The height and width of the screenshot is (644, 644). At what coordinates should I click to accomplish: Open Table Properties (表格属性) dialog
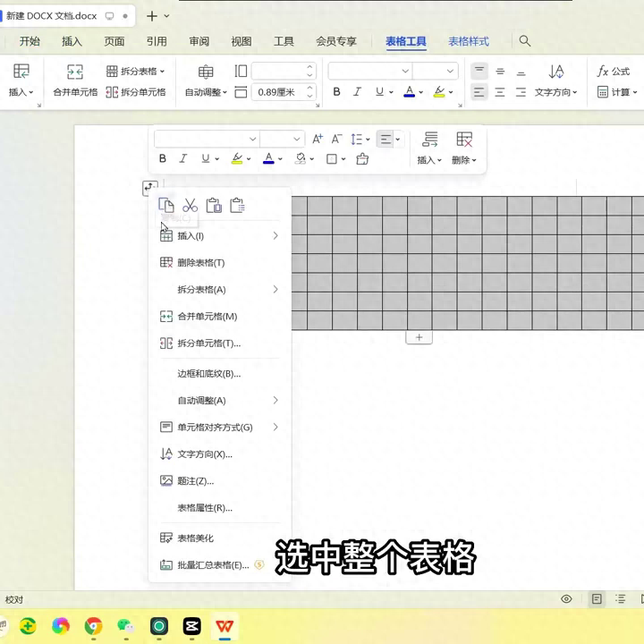[x=205, y=508]
